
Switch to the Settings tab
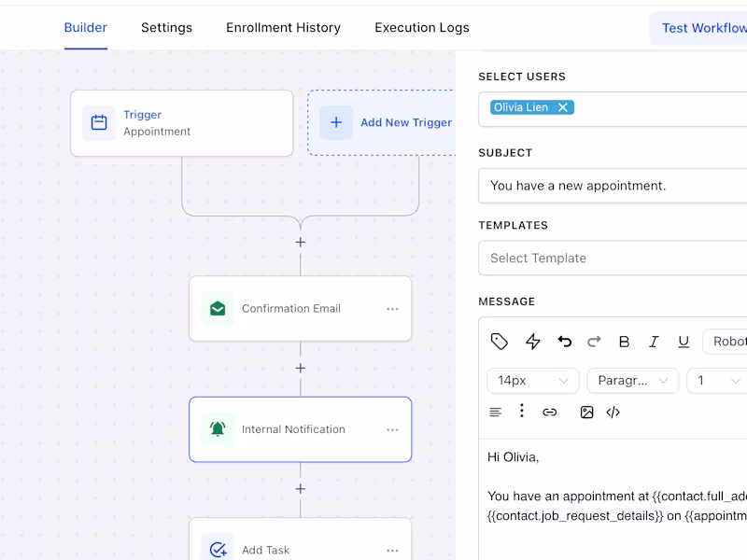coord(167,28)
